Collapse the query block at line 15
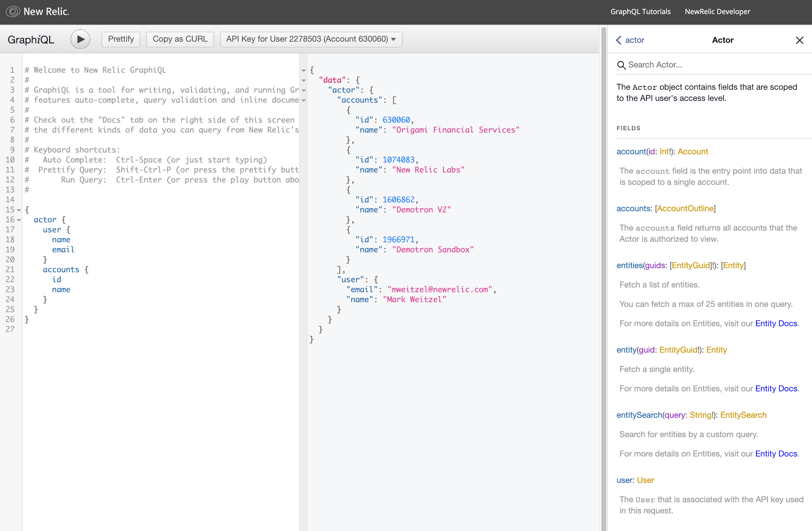This screenshot has height=531, width=812. coord(19,210)
